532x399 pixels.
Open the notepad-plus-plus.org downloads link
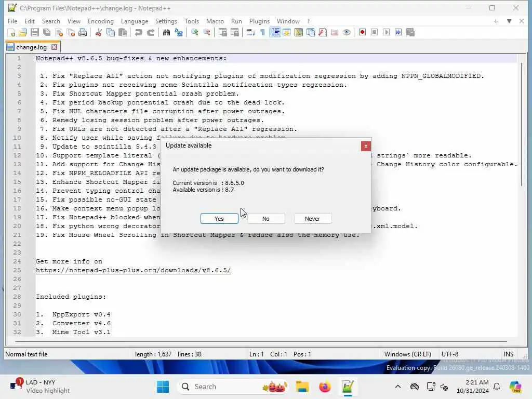[x=134, y=270]
